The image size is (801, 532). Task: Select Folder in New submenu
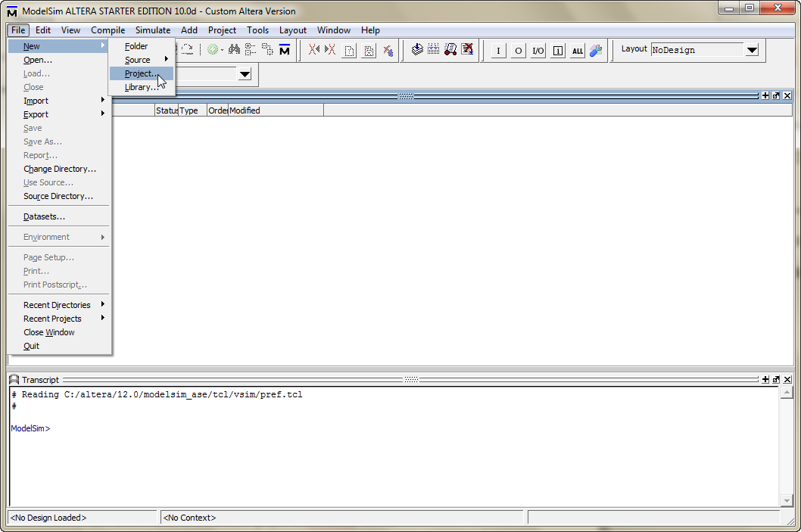point(142,46)
